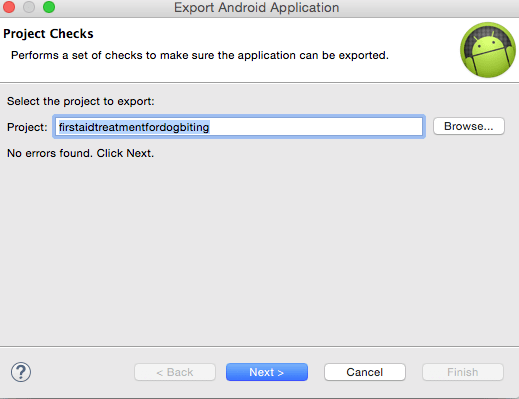Click the gray disabled minimize window button
This screenshot has width=519, height=399.
tap(29, 7)
